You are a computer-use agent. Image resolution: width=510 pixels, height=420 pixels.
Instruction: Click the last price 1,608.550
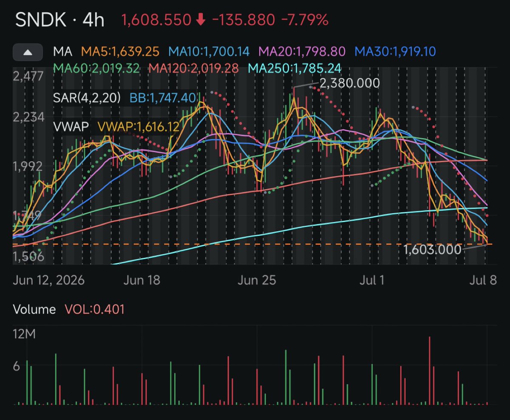click(x=157, y=20)
